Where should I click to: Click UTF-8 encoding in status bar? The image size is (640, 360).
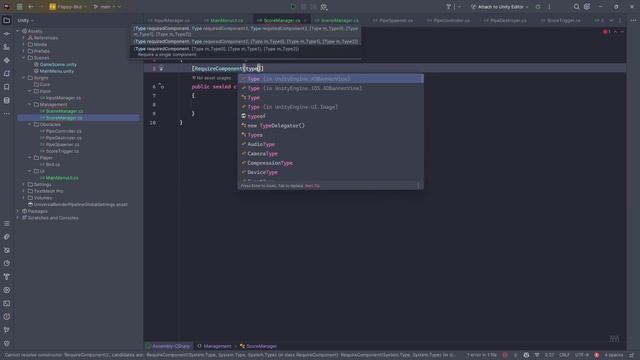pos(582,355)
